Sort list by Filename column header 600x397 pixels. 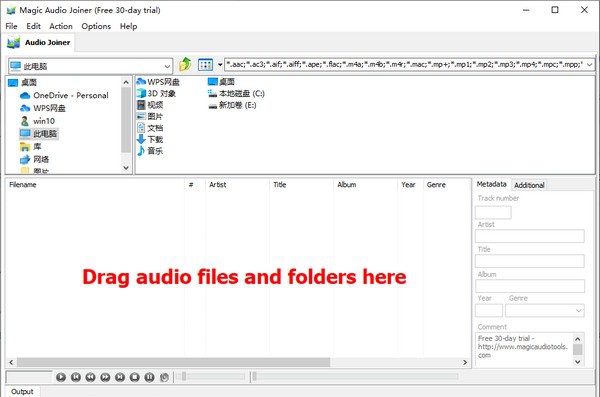[95, 185]
